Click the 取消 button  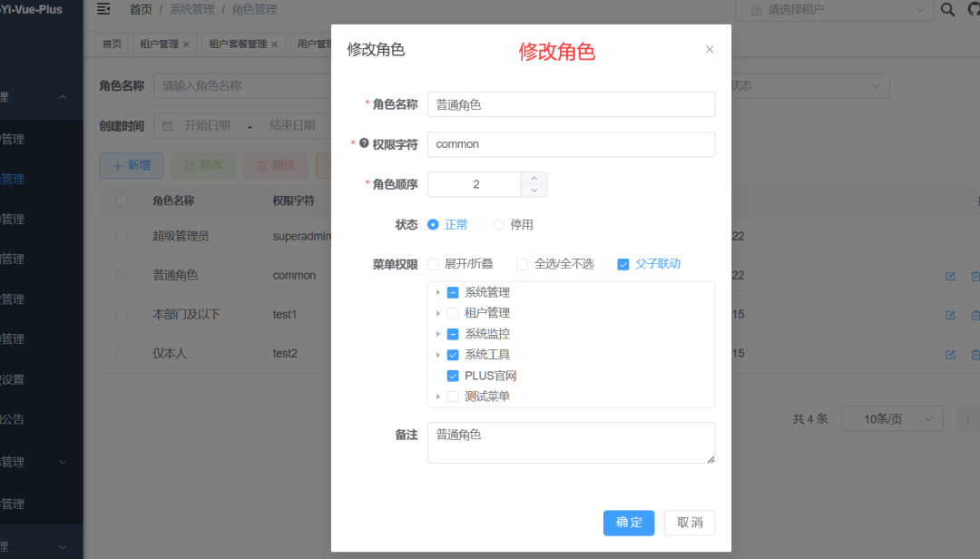pos(690,523)
